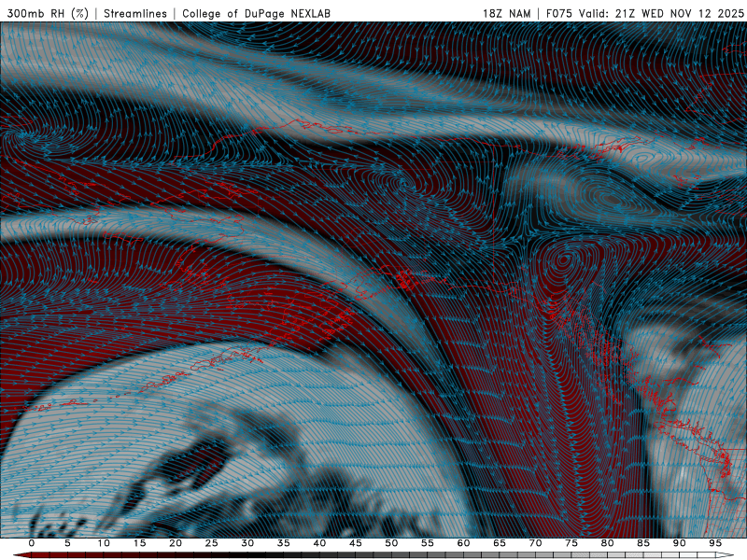Click the white high-end arrow of color bar
Screen dimensions: 747x560
(725, 555)
